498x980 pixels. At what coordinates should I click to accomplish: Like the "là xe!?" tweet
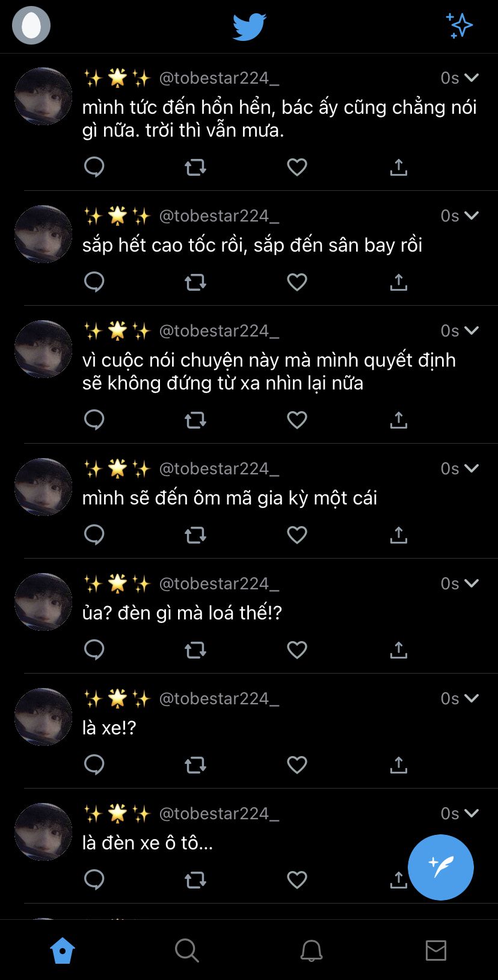pos(297,764)
